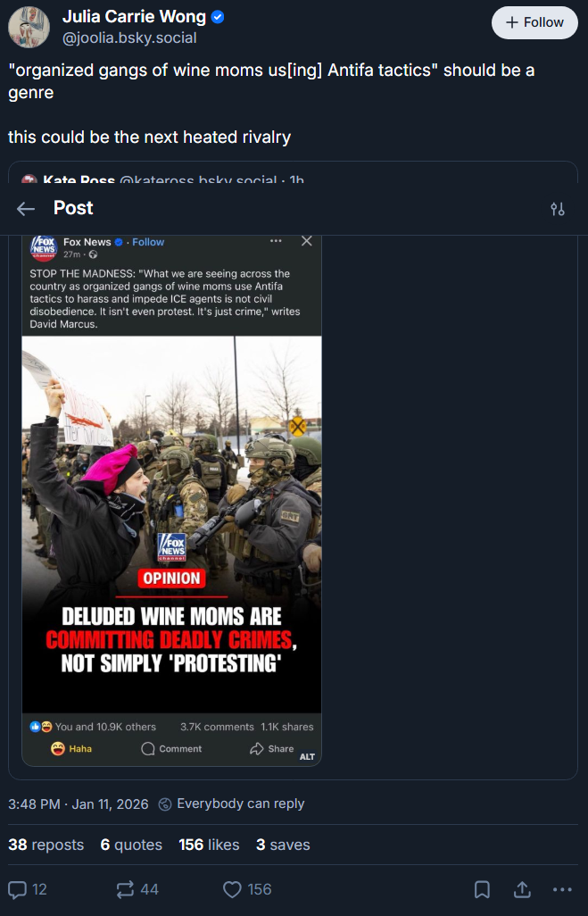View the 6 quotes list
The height and width of the screenshot is (916, 588).
click(131, 845)
